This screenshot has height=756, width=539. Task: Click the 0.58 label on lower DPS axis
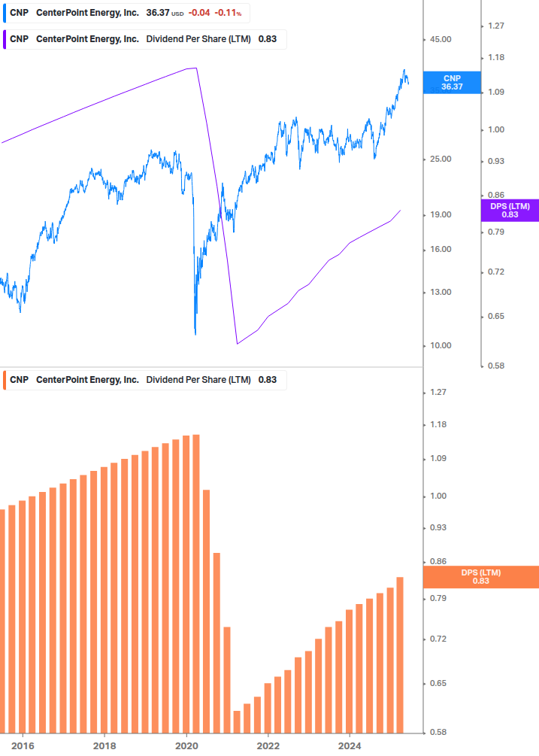pos(438,732)
